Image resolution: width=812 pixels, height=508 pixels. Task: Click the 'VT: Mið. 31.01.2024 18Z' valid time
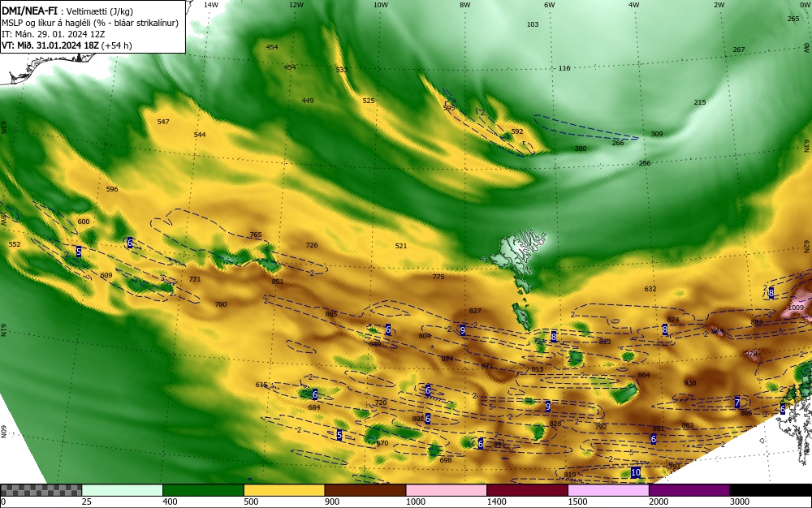[51, 45]
